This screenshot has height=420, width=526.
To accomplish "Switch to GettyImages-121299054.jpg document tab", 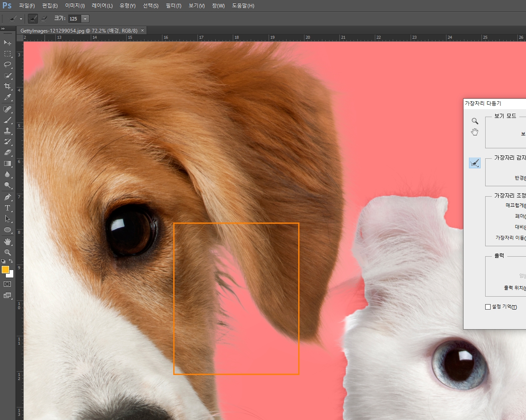I will click(x=79, y=30).
